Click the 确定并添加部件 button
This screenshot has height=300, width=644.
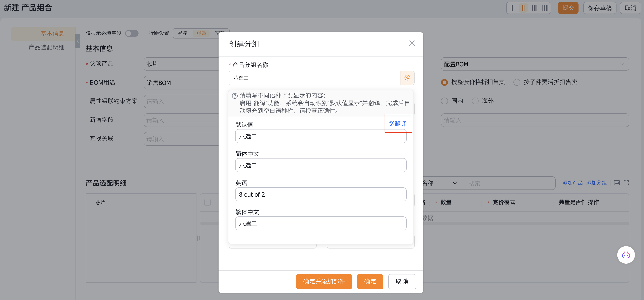pyautogui.click(x=324, y=281)
